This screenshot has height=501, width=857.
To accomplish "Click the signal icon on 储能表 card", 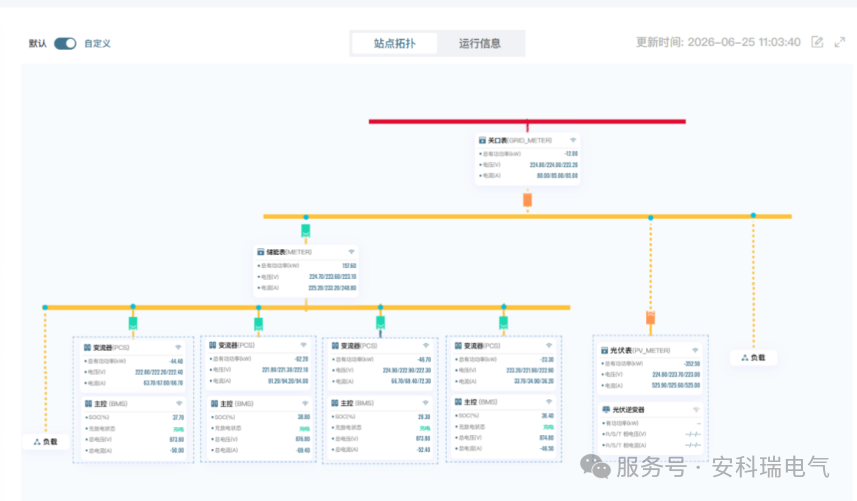I will [x=351, y=252].
